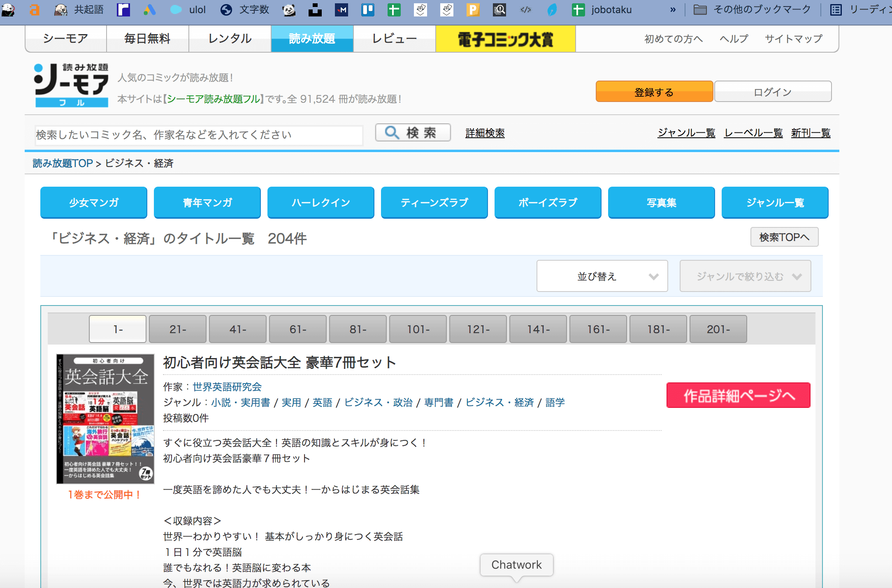Image resolution: width=892 pixels, height=588 pixels.
Task: Open the Unsplash bookmark icon
Action: [315, 9]
